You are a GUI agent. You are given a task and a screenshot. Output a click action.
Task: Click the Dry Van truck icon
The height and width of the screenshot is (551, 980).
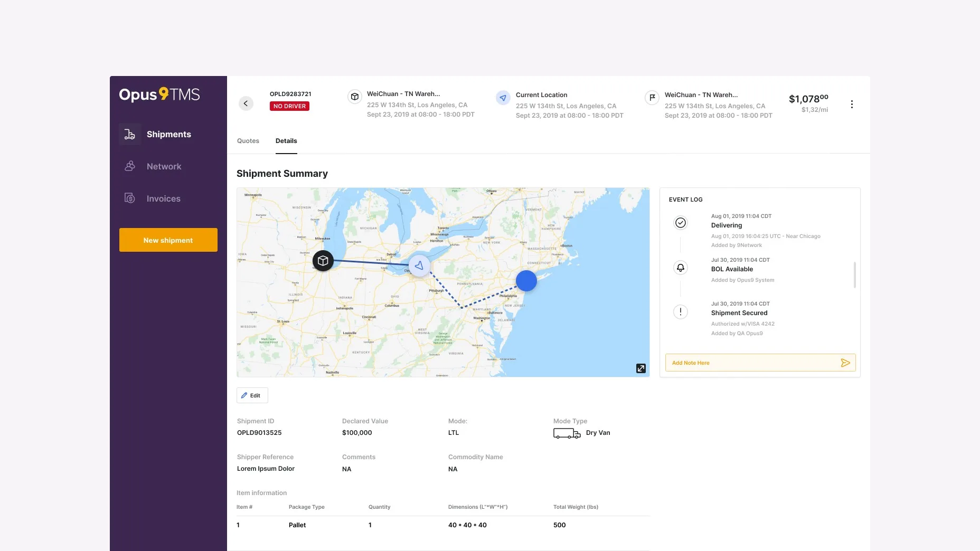pyautogui.click(x=567, y=433)
